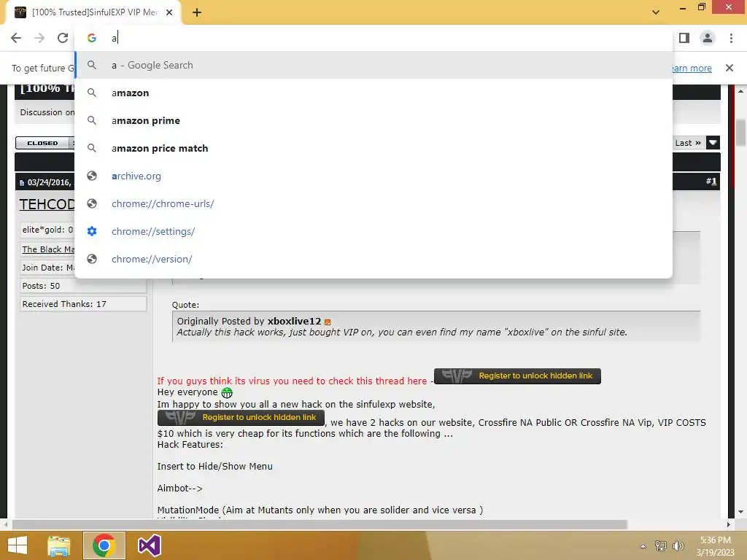Click the 'Posts: 50' text
This screenshot has width=747, height=560.
click(x=41, y=286)
